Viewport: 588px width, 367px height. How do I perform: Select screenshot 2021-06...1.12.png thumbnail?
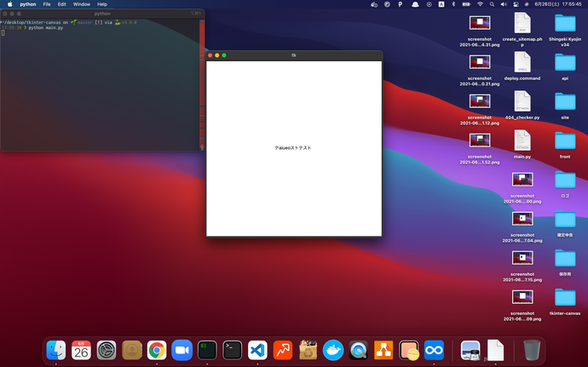coord(480,101)
